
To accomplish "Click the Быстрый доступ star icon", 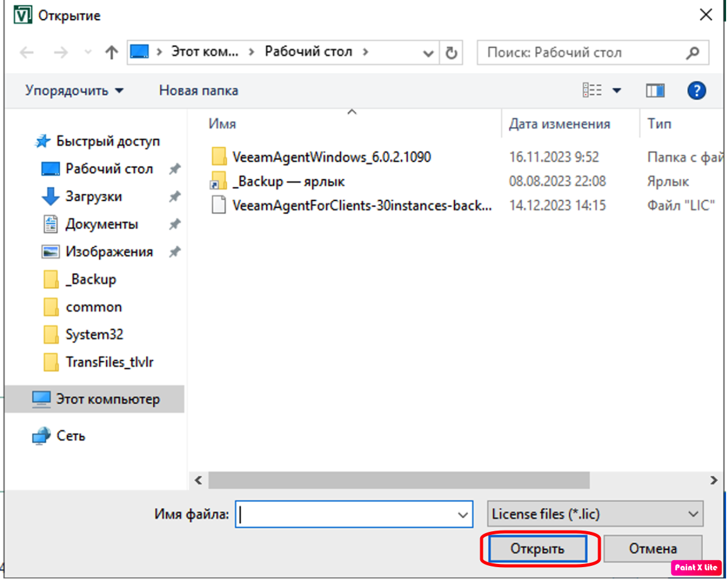I will coord(43,141).
